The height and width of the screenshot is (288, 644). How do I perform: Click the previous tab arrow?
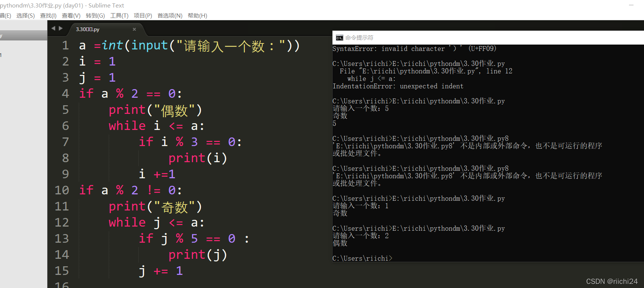pos(53,28)
